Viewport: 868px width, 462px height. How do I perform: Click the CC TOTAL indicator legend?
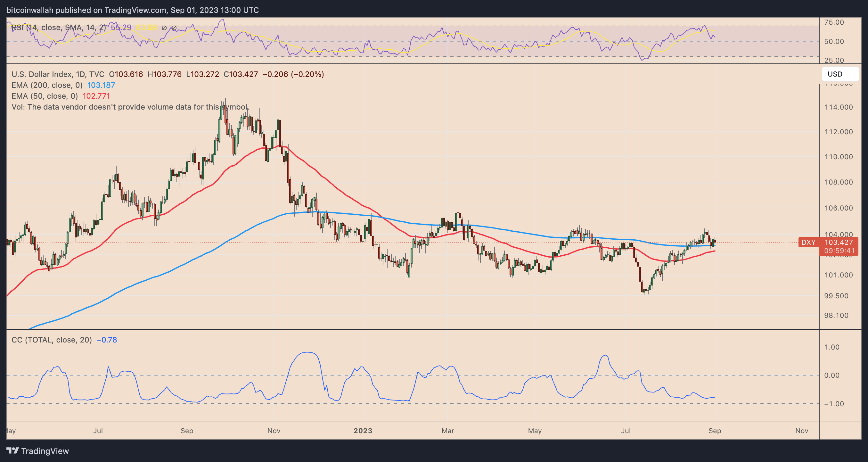(x=52, y=340)
